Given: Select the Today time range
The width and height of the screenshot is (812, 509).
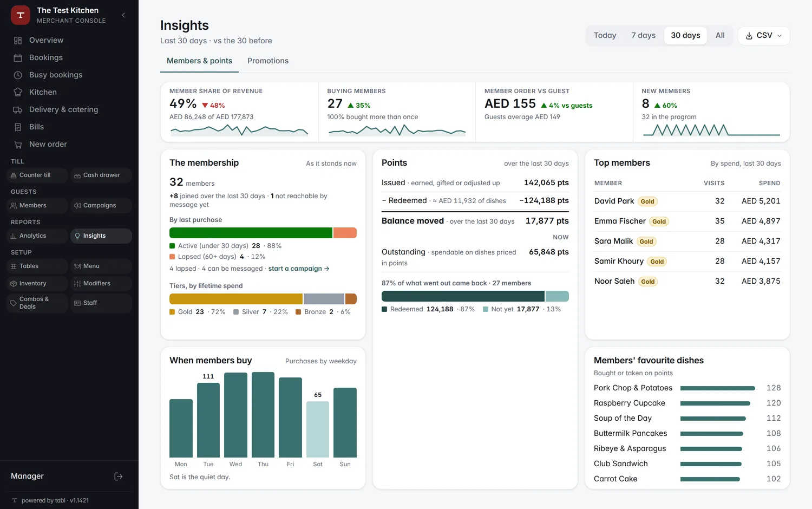Looking at the screenshot, I should (x=605, y=36).
